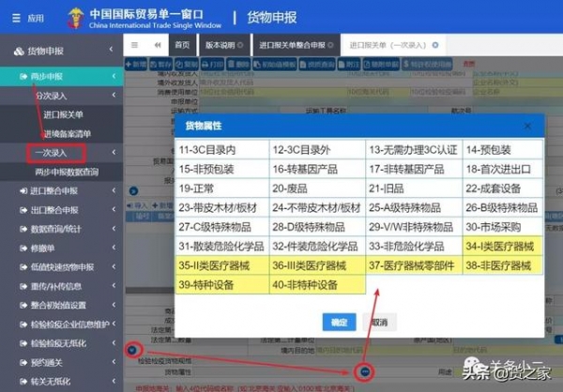This screenshot has width=563, height=392.
Task: Toggle the hamburger menu icon in the tab bar
Action: coord(136,45)
